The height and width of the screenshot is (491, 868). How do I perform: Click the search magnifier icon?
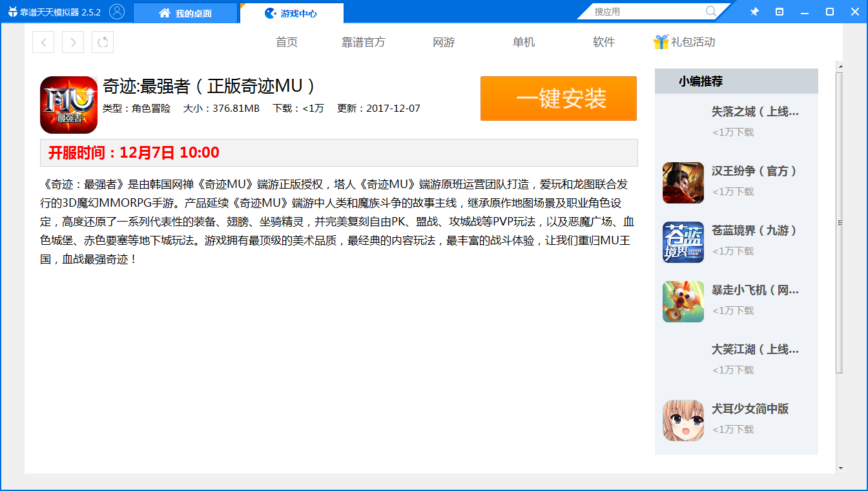pos(711,11)
